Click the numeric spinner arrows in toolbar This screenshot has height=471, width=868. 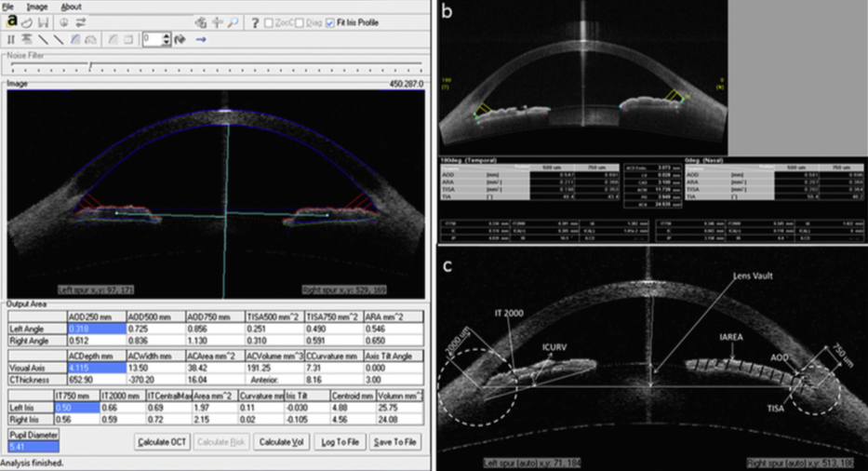coord(166,39)
